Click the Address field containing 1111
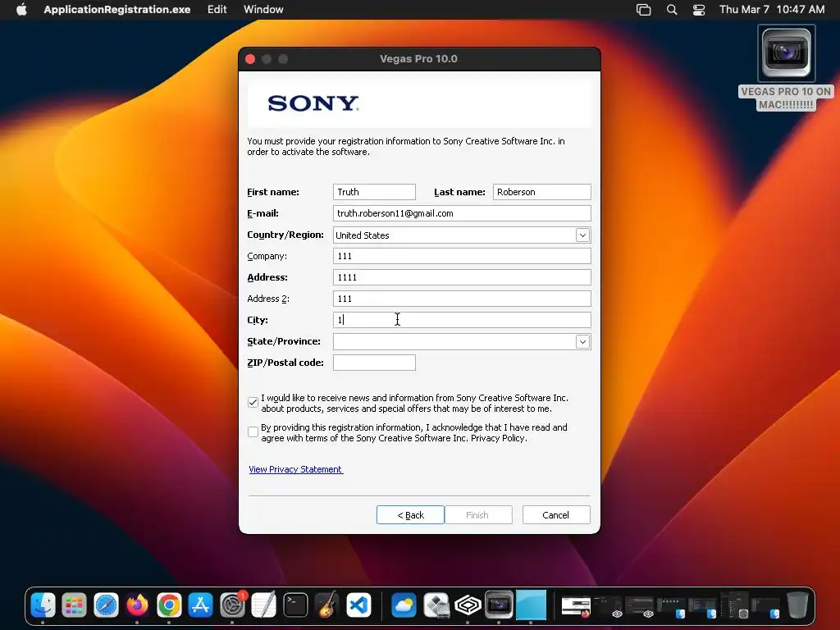This screenshot has width=840, height=630. (462, 277)
